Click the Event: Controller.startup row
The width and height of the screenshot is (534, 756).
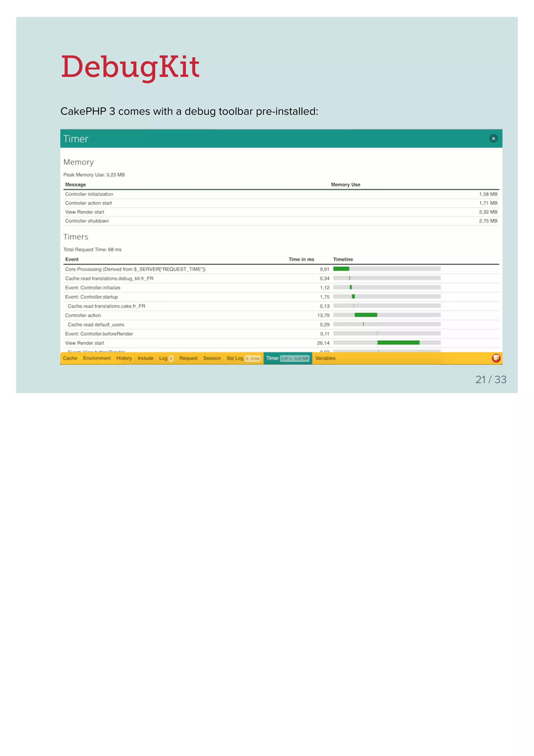(92, 297)
